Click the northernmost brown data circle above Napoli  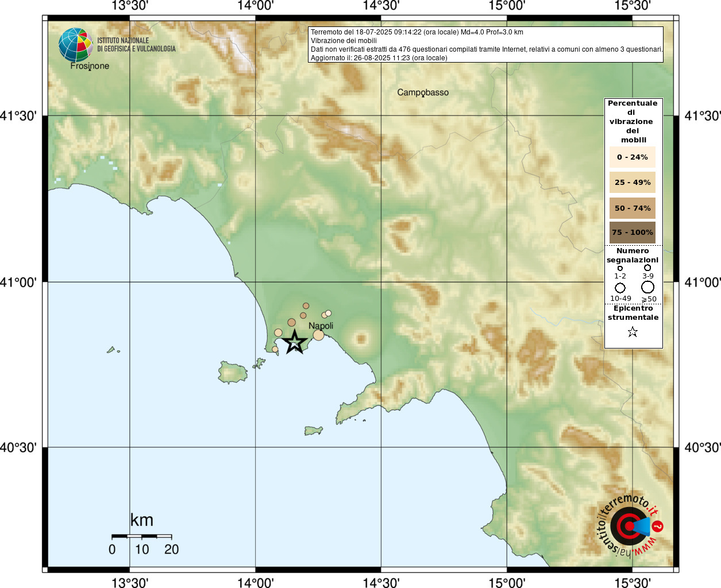pos(306,305)
